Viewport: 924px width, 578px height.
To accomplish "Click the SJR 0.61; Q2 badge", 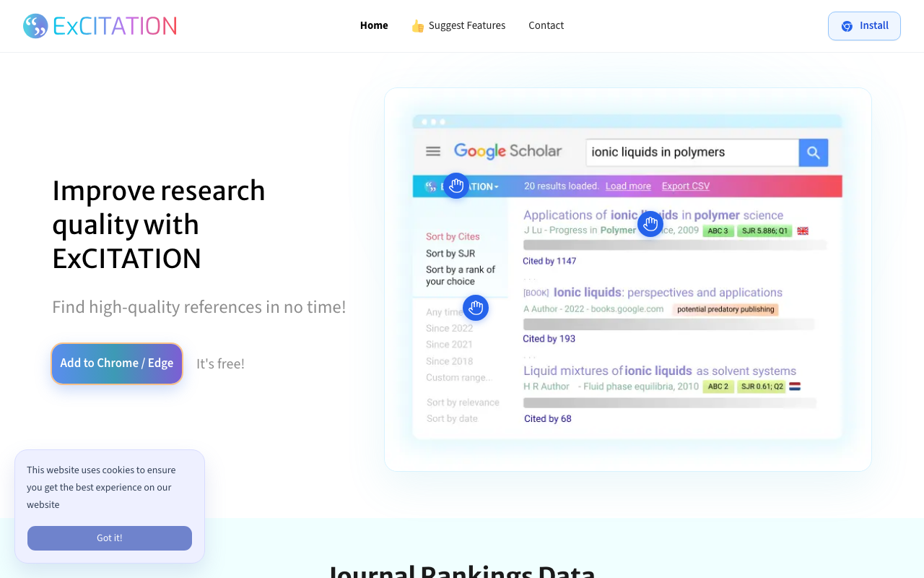I will click(x=762, y=387).
